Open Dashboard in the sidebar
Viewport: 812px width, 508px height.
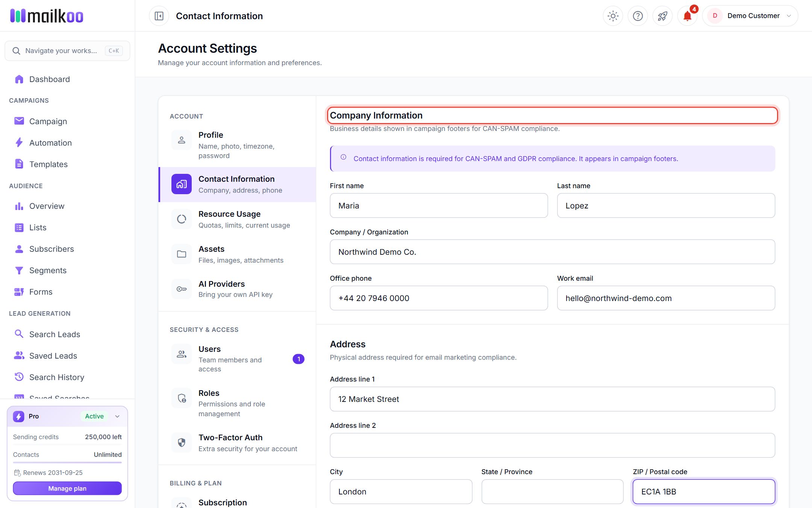coord(67,79)
